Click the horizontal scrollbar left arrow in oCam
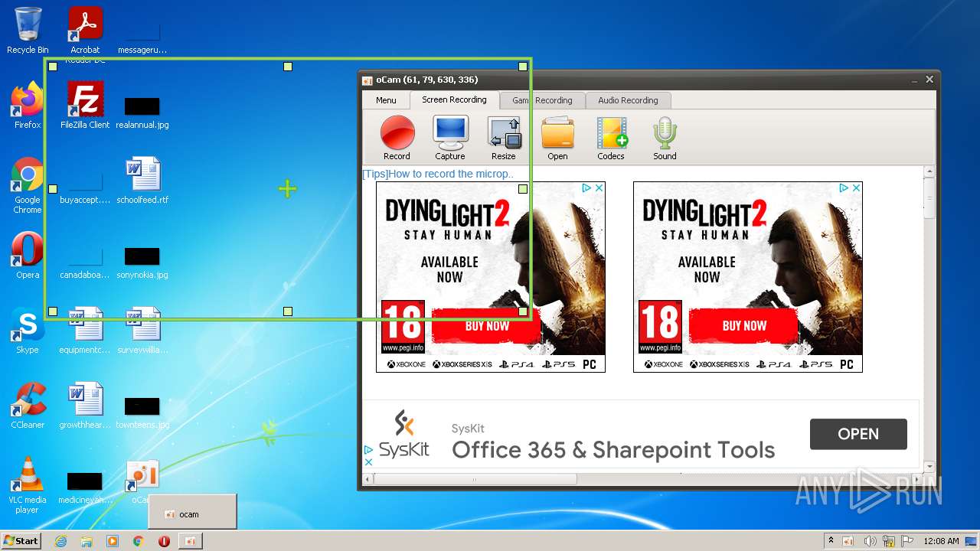 click(368, 480)
